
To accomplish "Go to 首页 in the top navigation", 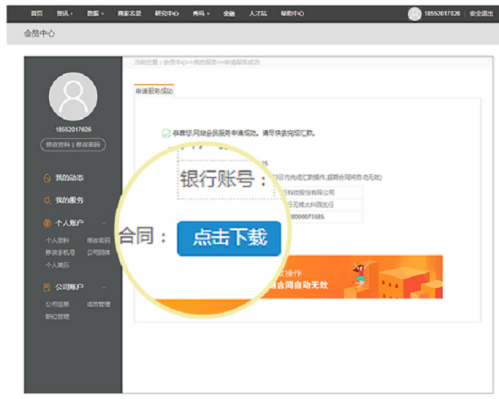I will pos(37,14).
